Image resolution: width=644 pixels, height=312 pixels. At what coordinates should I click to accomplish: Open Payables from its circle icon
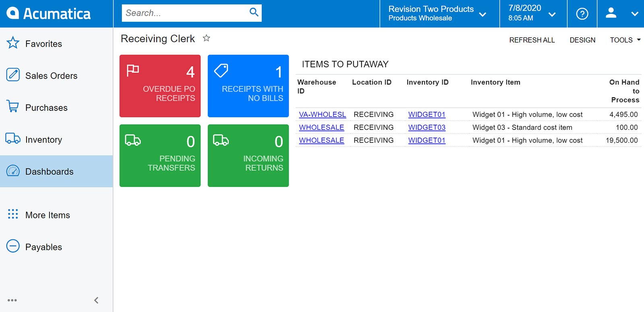point(13,246)
